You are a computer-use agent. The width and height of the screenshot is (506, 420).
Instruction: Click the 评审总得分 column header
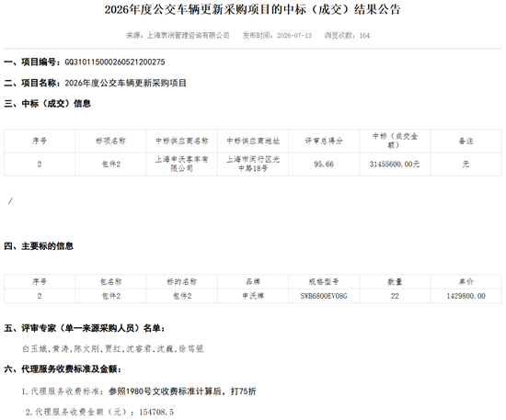pyautogui.click(x=324, y=141)
